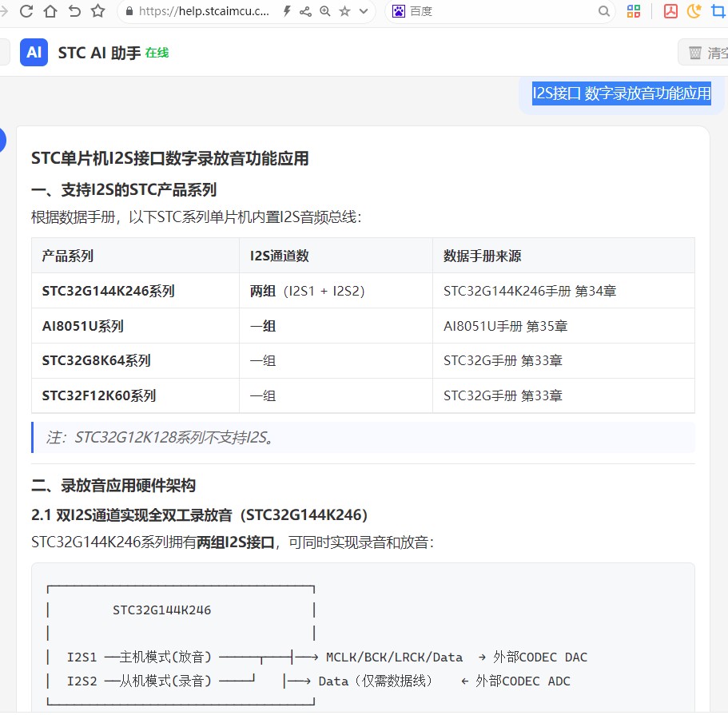The width and height of the screenshot is (728, 715).
Task: Click the padlock security icon in address bar
Action: pos(129,11)
